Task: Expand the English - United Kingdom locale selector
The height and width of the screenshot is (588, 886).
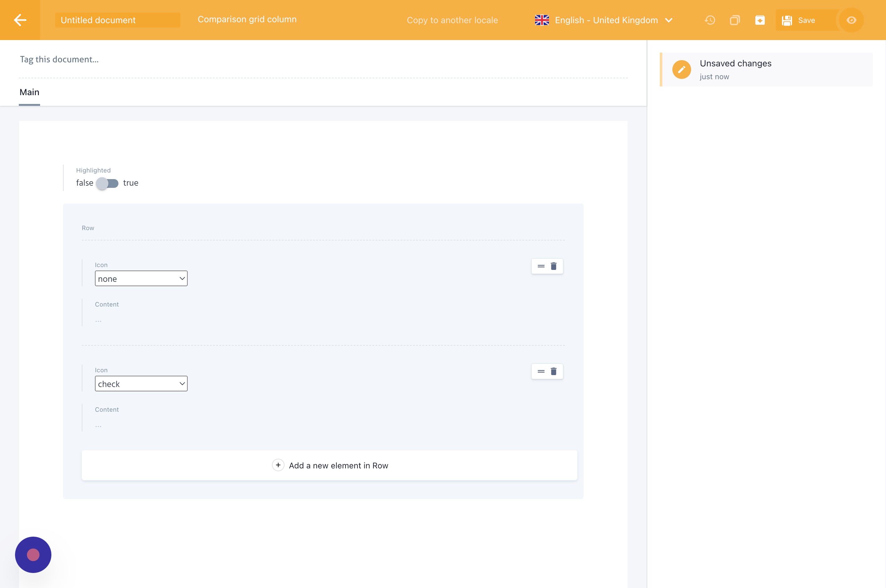Action: pos(603,20)
